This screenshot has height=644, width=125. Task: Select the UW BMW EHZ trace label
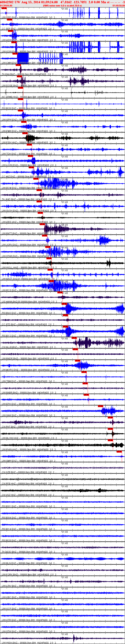click(x=28, y=461)
